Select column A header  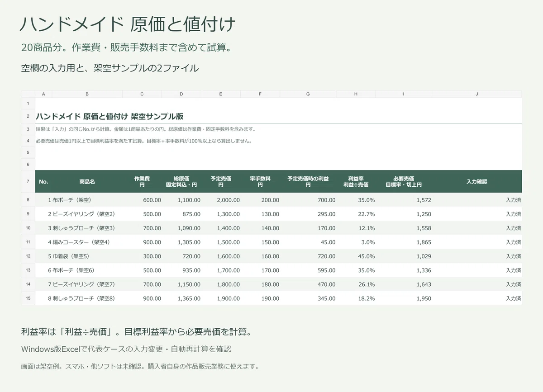(x=43, y=94)
